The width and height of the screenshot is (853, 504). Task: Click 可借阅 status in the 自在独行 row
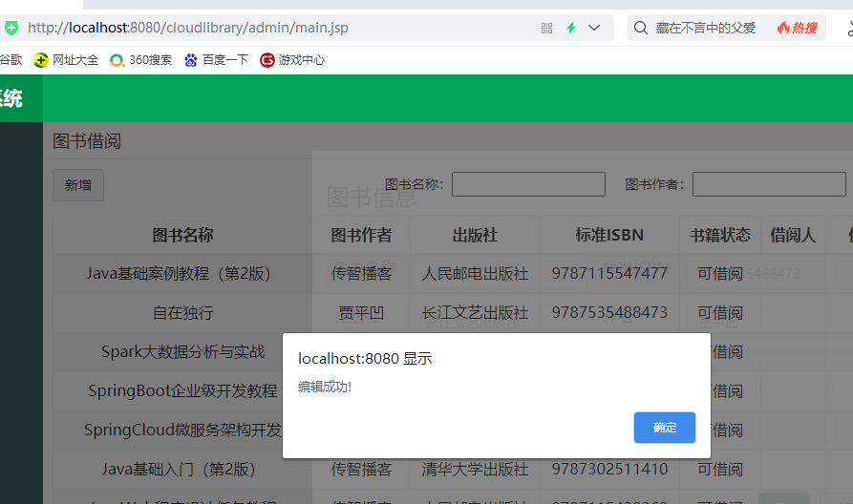720,313
